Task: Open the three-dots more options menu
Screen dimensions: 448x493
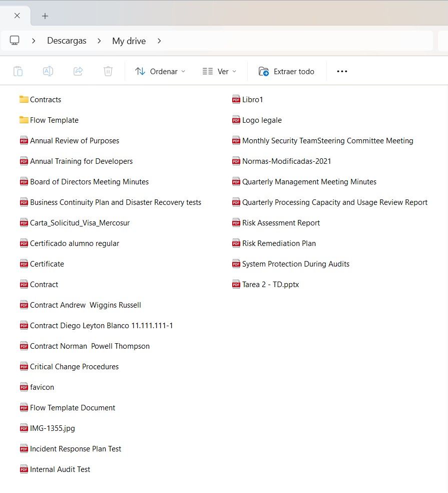Action: coord(342,71)
